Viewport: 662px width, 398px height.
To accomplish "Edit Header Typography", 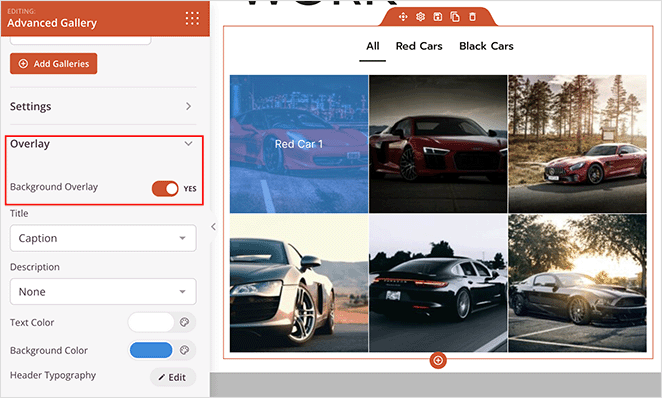I will pos(173,377).
